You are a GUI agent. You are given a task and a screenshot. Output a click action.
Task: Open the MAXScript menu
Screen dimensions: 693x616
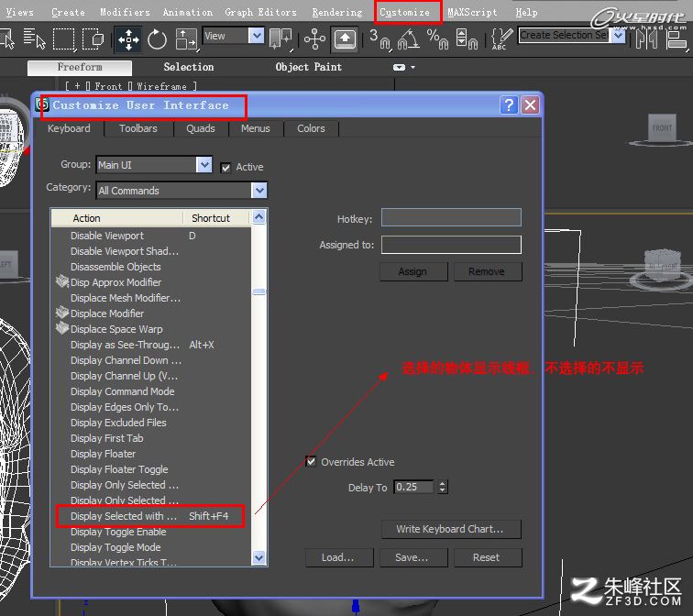point(472,12)
